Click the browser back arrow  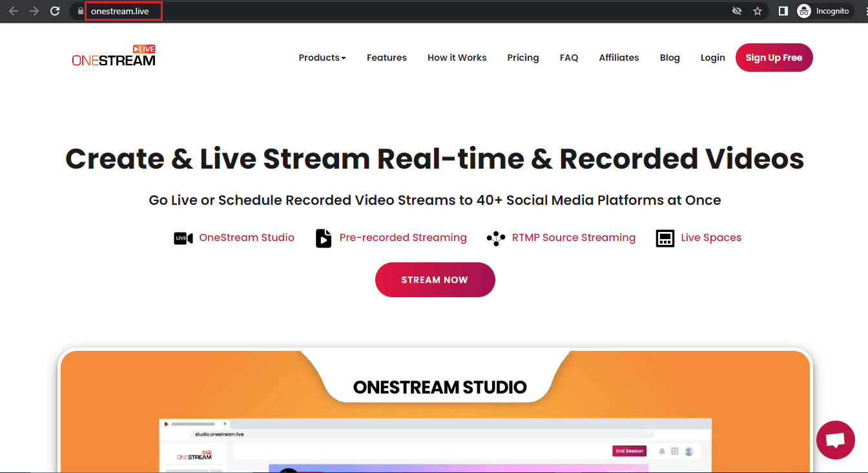[x=14, y=11]
